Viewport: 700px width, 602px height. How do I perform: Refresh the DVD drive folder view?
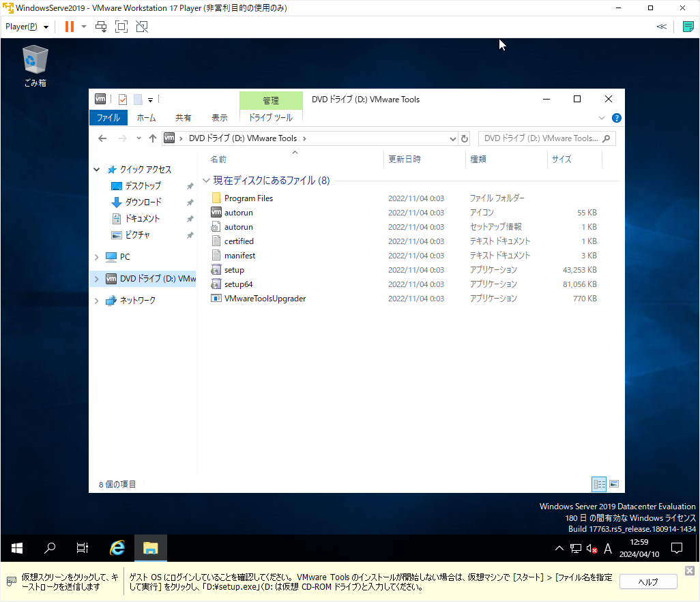pyautogui.click(x=465, y=139)
